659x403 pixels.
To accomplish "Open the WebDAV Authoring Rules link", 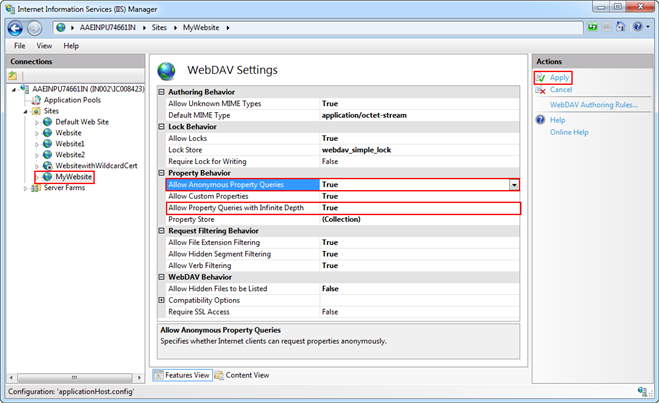I will click(594, 104).
